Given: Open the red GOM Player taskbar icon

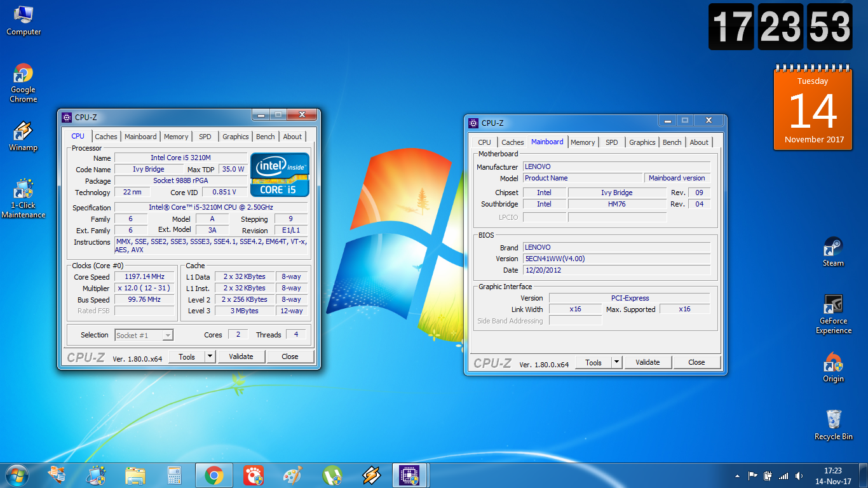Looking at the screenshot, I should click(254, 475).
